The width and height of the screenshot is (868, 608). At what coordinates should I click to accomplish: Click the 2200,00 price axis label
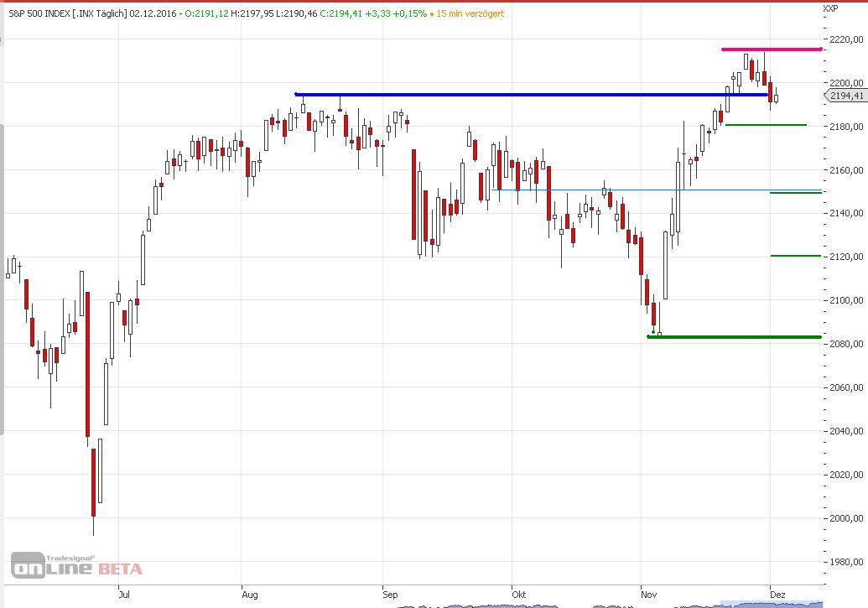coord(846,83)
